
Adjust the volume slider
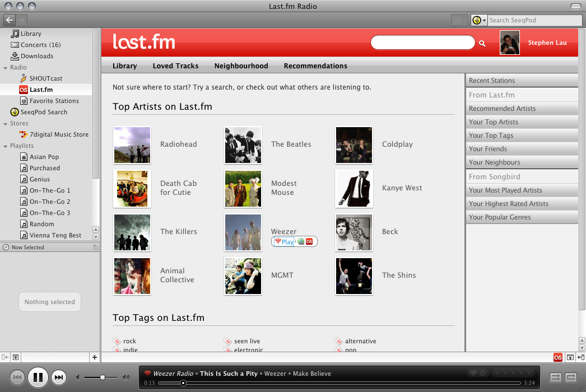(101, 377)
